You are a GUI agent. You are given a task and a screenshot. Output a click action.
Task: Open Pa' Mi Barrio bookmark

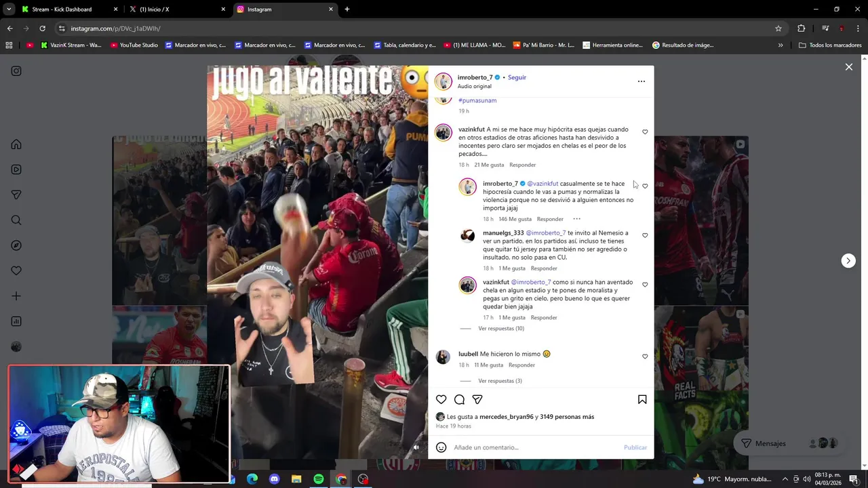[544, 45]
